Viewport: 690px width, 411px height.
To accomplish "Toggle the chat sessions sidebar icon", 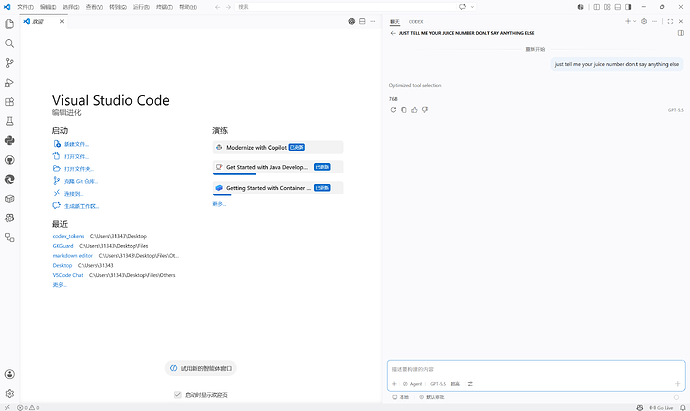I will [x=681, y=33].
